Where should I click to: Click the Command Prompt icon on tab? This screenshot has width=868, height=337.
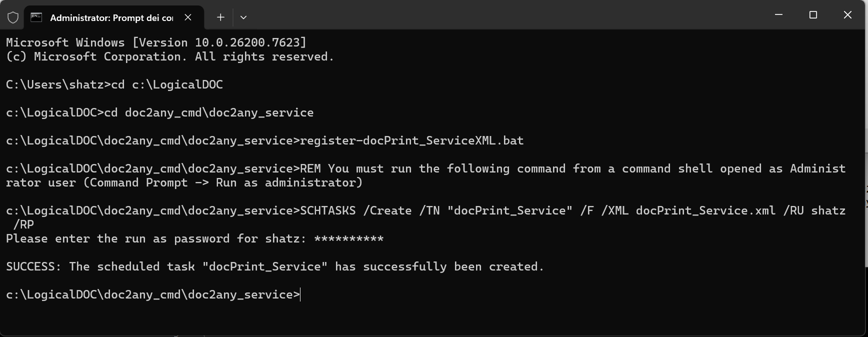tap(36, 17)
